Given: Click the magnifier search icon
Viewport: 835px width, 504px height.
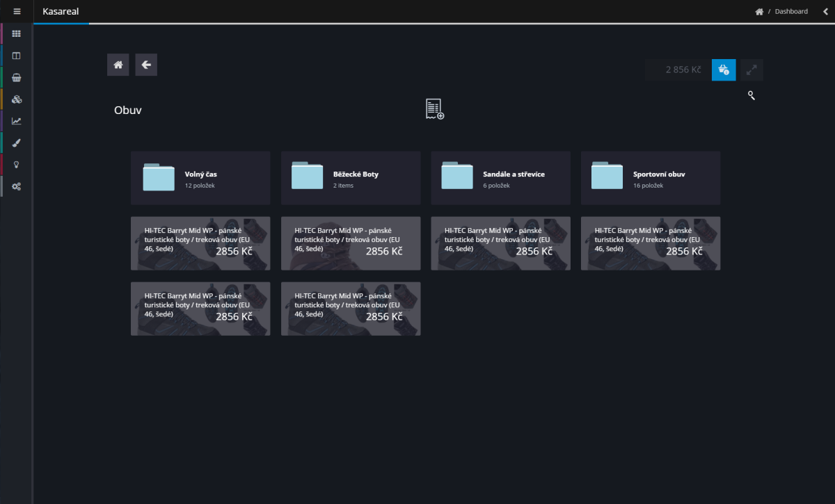Looking at the screenshot, I should [x=751, y=95].
